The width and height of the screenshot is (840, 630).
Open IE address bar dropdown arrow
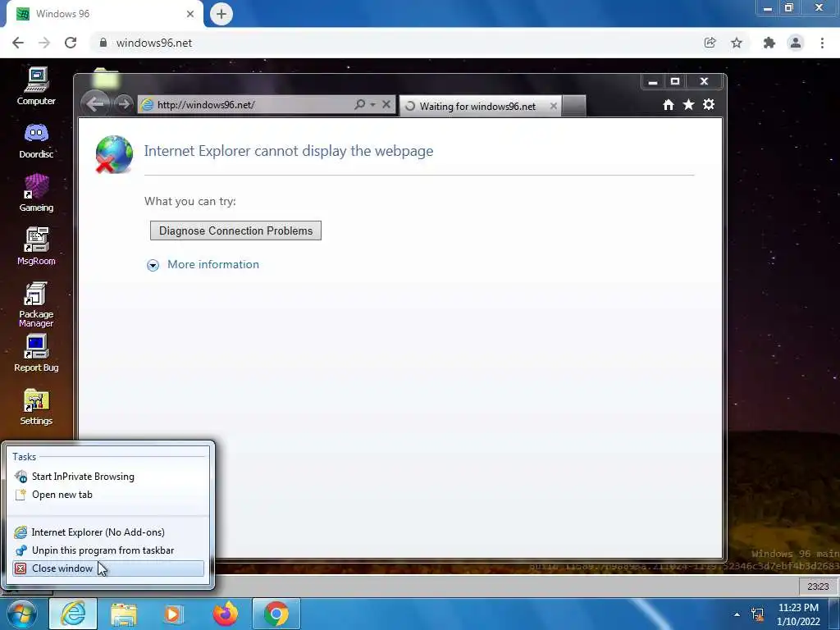click(373, 104)
